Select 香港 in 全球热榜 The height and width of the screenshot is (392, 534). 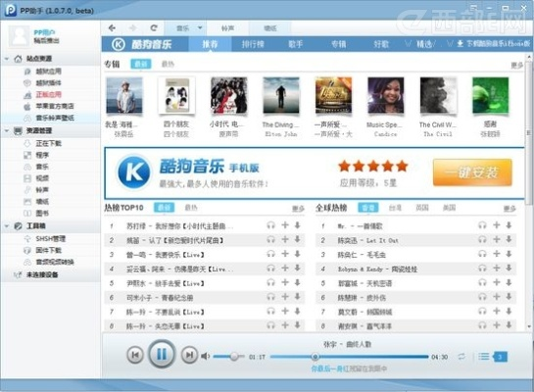368,208
